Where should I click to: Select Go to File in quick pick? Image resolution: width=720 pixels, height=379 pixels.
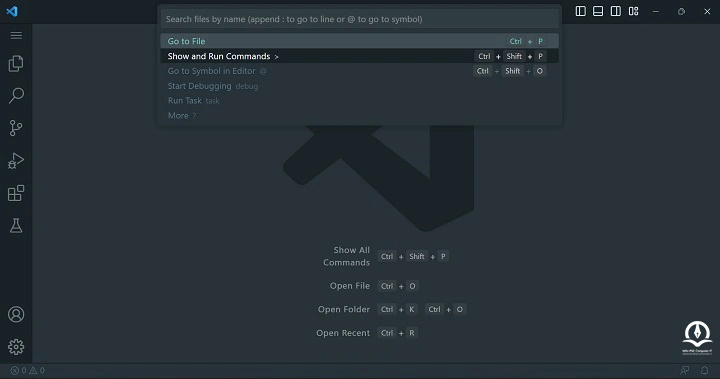coord(360,41)
